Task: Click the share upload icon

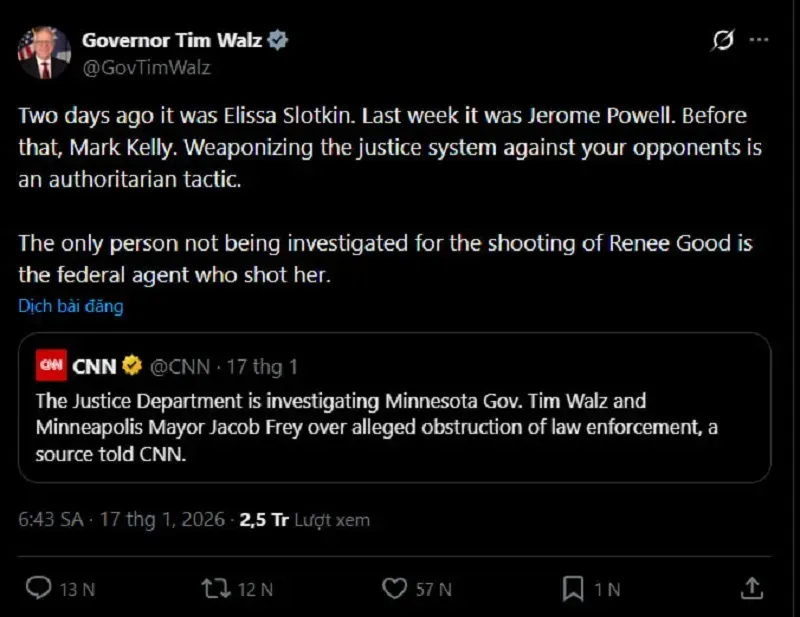Action: coord(754,588)
